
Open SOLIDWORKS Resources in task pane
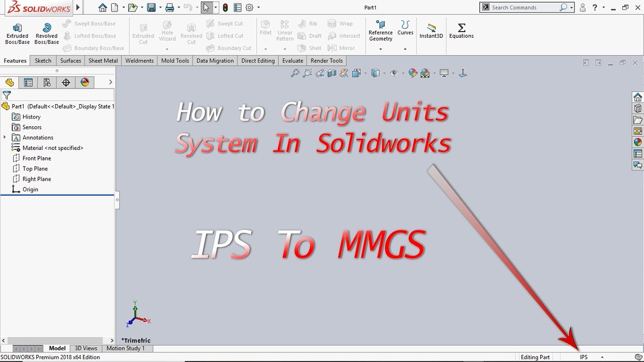[x=637, y=97]
